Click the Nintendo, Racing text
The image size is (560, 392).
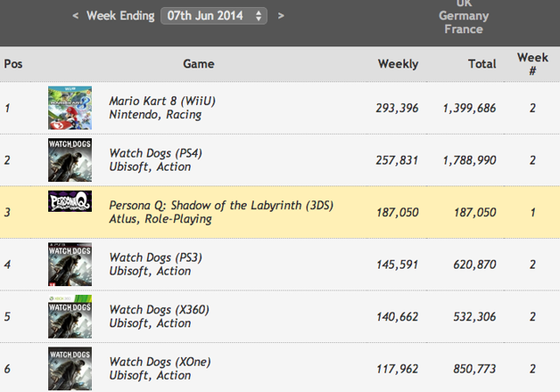[156, 115]
